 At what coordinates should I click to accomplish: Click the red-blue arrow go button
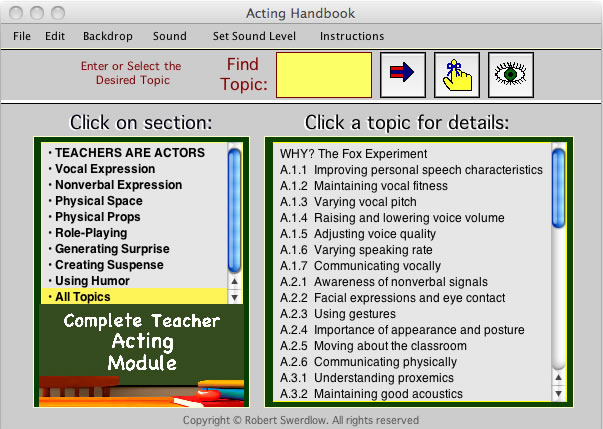click(403, 74)
